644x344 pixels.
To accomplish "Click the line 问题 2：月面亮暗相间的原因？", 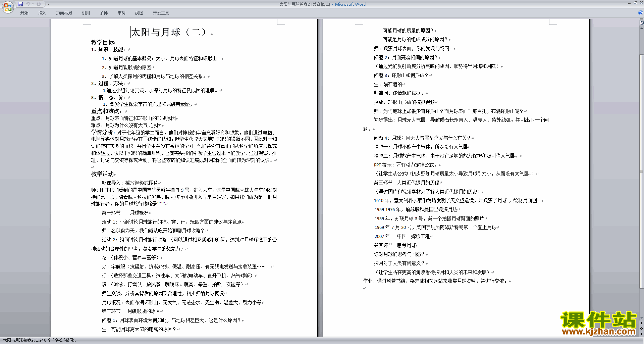I will pyautogui.click(x=406, y=57).
